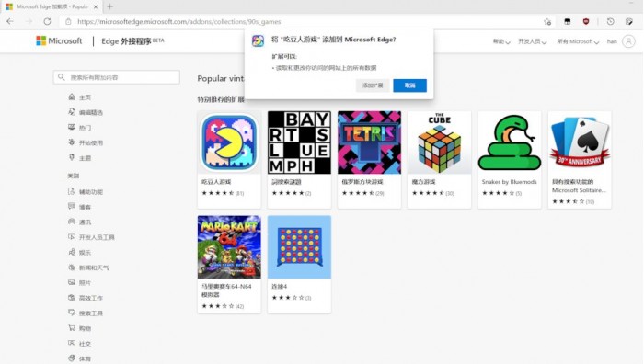
Task: Open the Mario Kart 64 thumbnail
Action: pos(229,247)
